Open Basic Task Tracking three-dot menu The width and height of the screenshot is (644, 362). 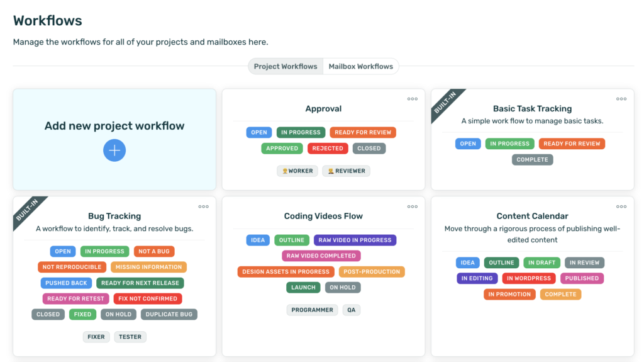(621, 99)
